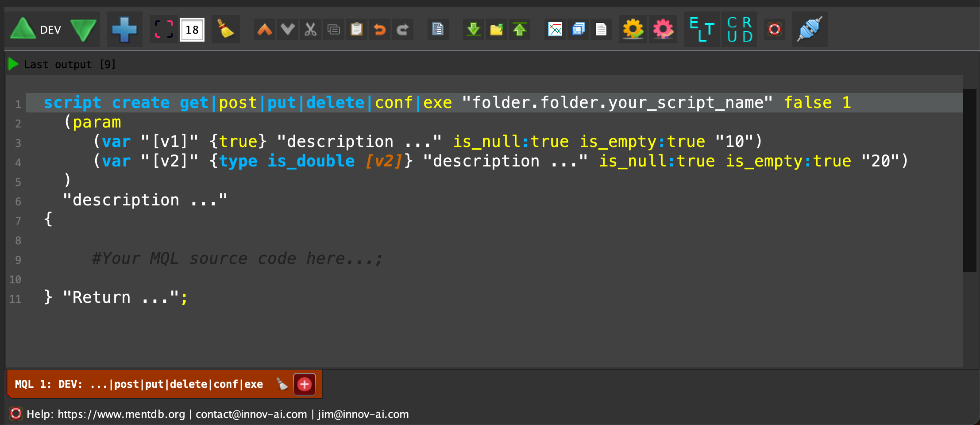The height and width of the screenshot is (425, 980).
Task: Click the orange up chevron icon
Action: [265, 30]
